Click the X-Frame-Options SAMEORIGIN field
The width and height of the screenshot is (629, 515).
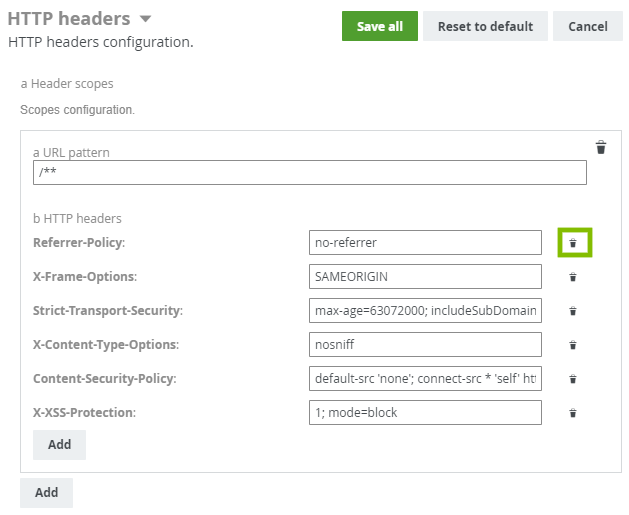tap(425, 276)
